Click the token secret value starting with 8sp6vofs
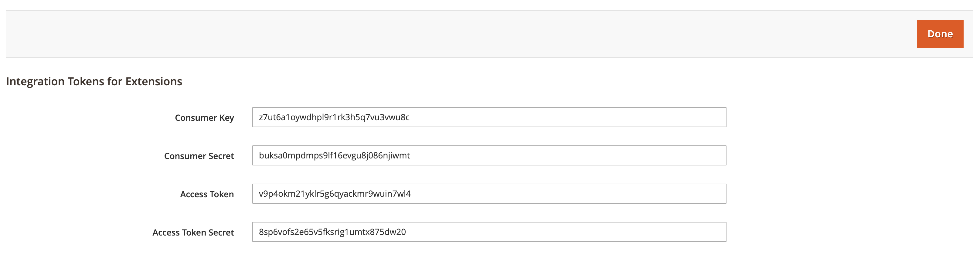 coord(332,232)
